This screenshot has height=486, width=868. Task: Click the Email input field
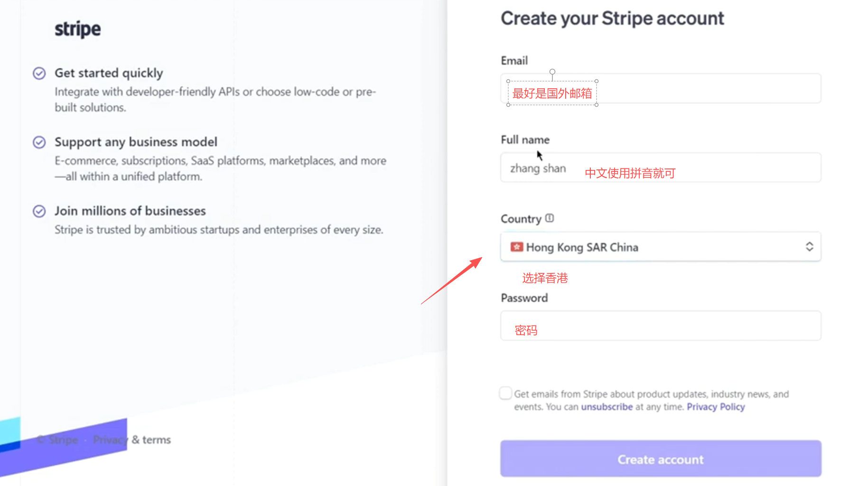pyautogui.click(x=707, y=89)
